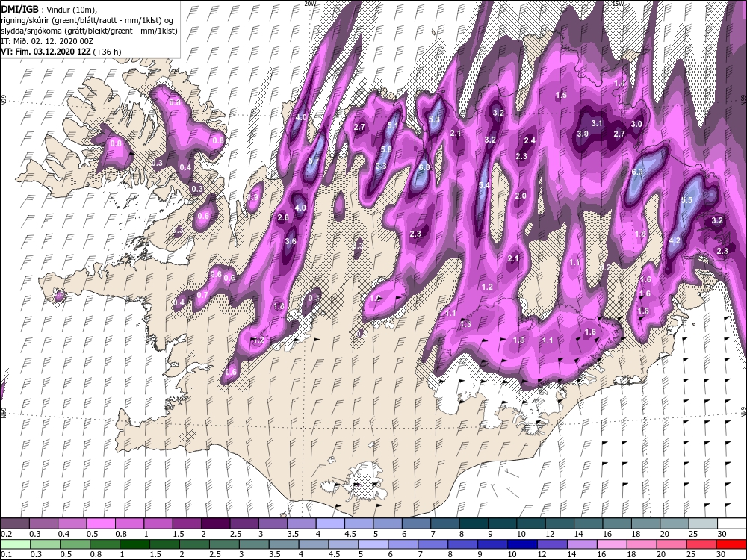Click the 6.8 precipitation maximum label
747x560 pixels.
[x=424, y=167]
